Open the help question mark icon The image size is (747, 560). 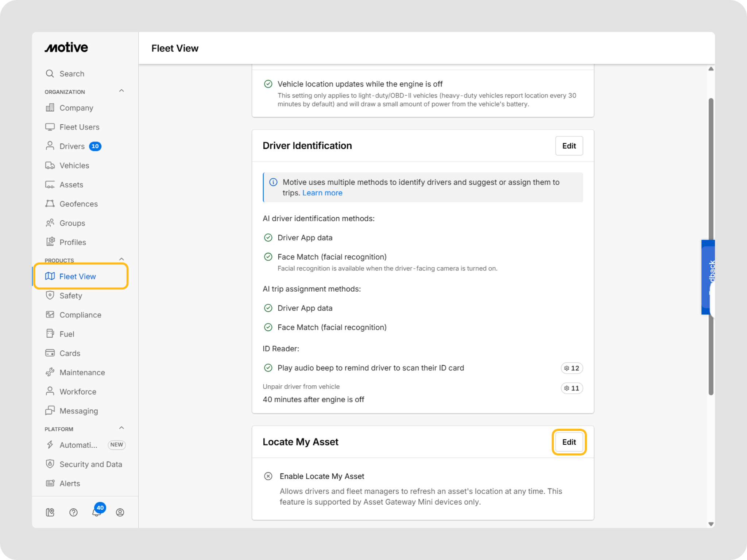point(73,512)
